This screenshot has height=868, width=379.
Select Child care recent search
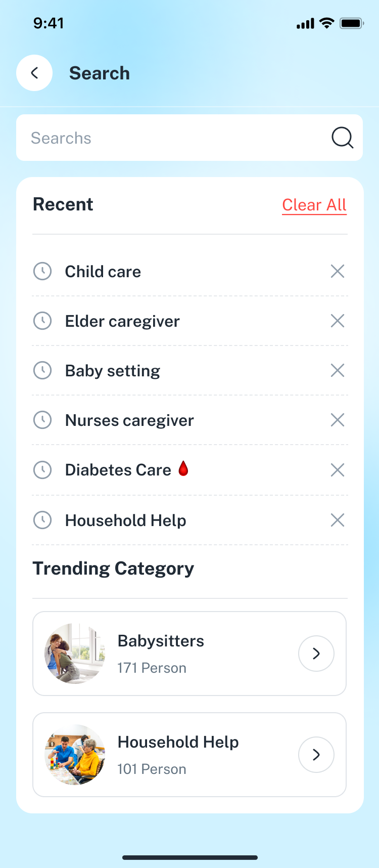[x=103, y=272]
